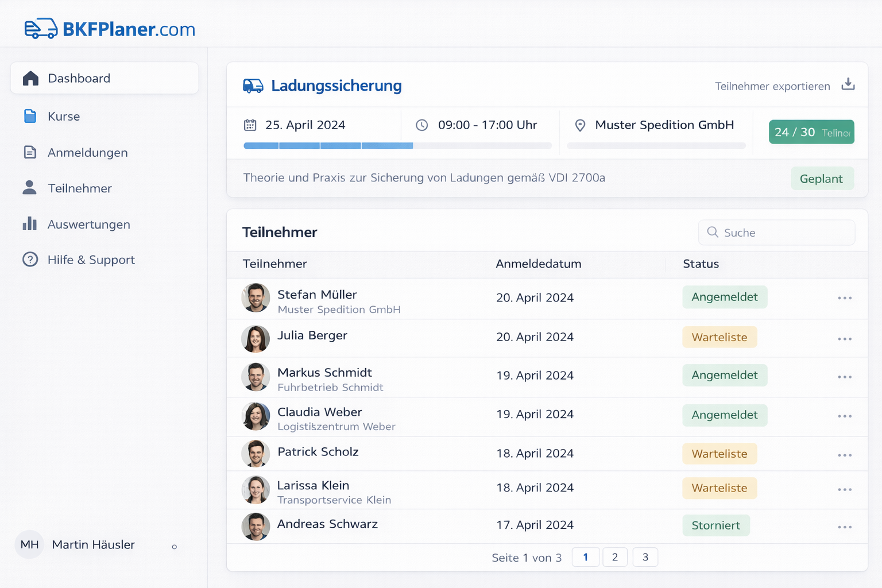Open Kurse via the document icon

(30, 116)
